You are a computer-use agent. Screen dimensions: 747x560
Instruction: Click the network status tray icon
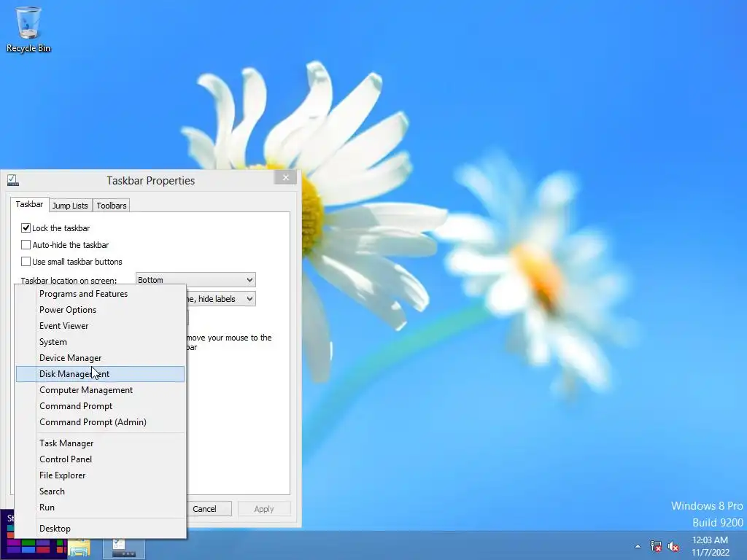pyautogui.click(x=656, y=546)
